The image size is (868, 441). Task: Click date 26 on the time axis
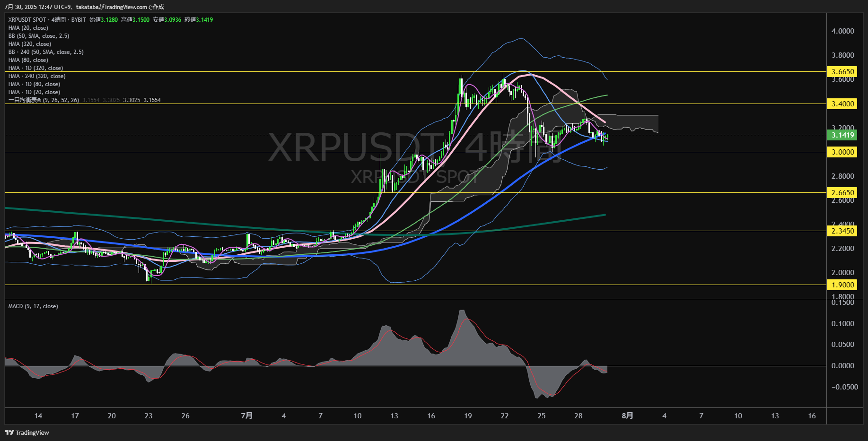[185, 416]
